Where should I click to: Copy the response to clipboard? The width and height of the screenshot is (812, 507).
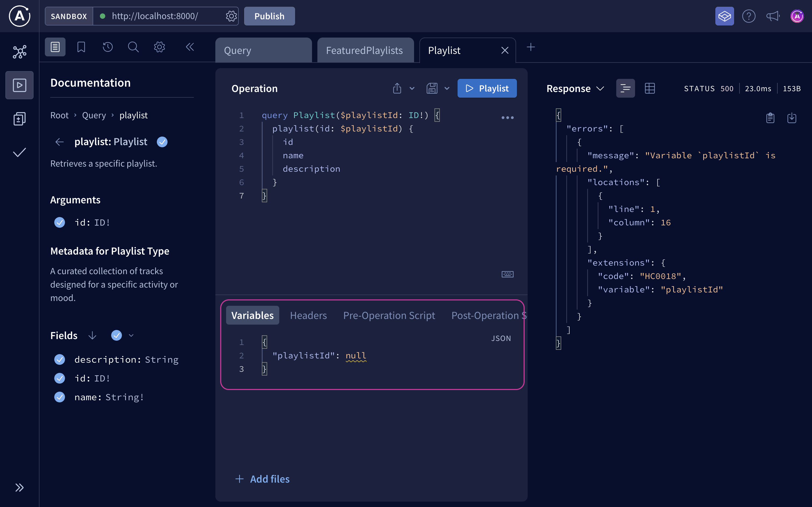(x=770, y=118)
